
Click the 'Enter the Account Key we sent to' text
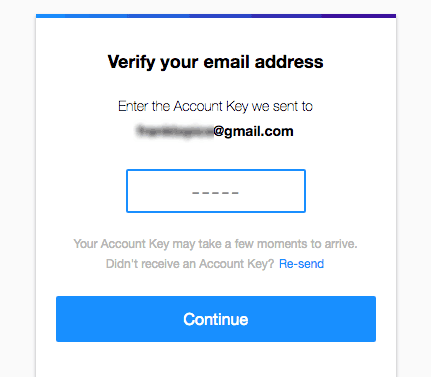[x=215, y=107]
